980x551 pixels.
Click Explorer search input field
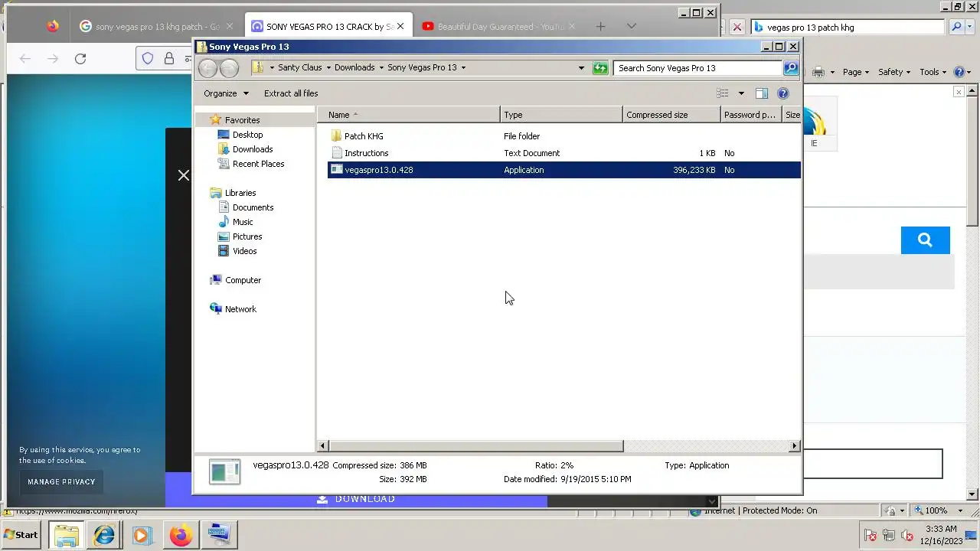pyautogui.click(x=698, y=68)
